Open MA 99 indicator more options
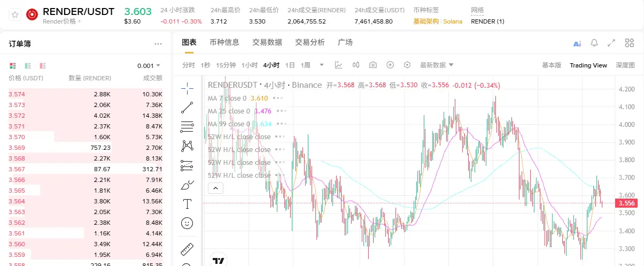644x266 pixels. click(x=281, y=124)
